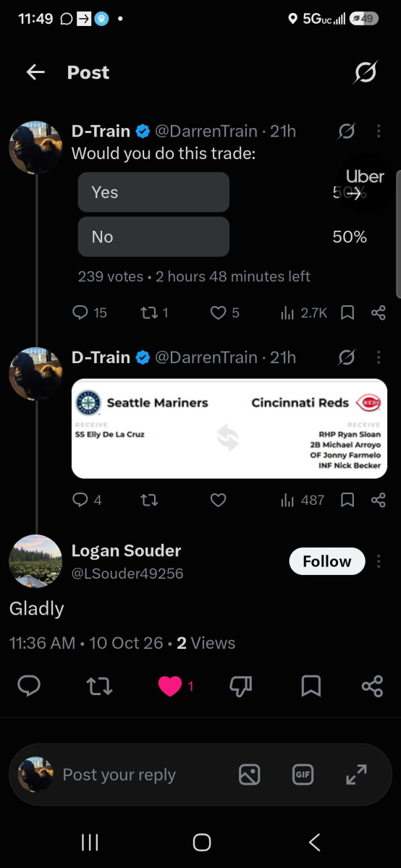
Task: Open the Mariners-Reds trade image
Action: (x=229, y=429)
